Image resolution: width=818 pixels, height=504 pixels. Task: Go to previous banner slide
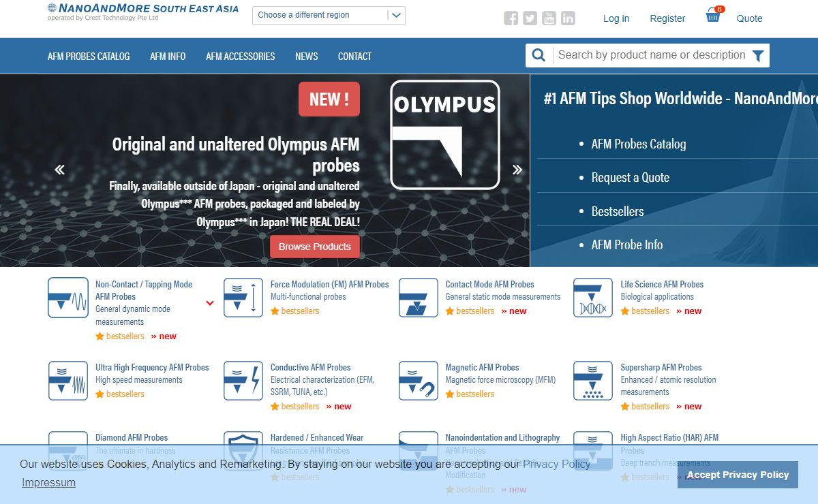coord(60,170)
